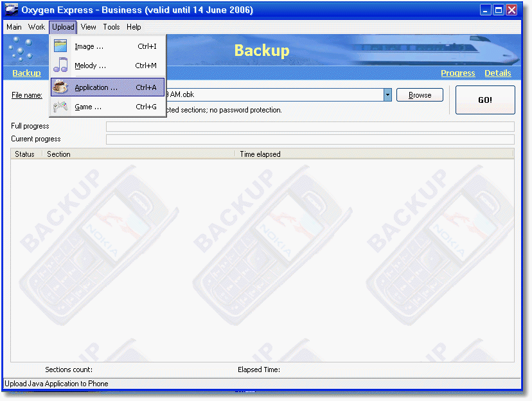
Task: Close the open Upload menu
Action: (63, 27)
